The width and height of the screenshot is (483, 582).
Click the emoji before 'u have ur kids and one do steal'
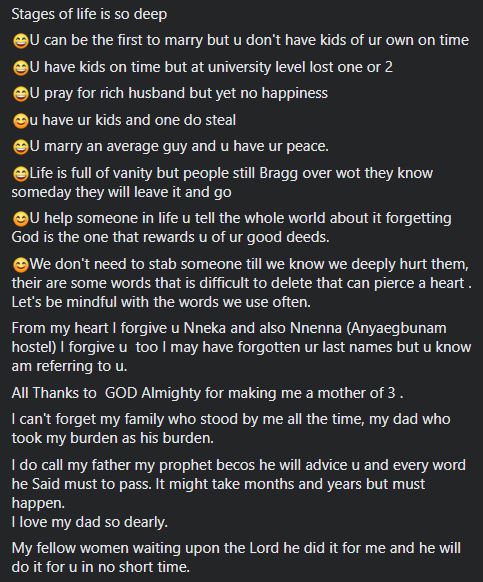point(20,121)
